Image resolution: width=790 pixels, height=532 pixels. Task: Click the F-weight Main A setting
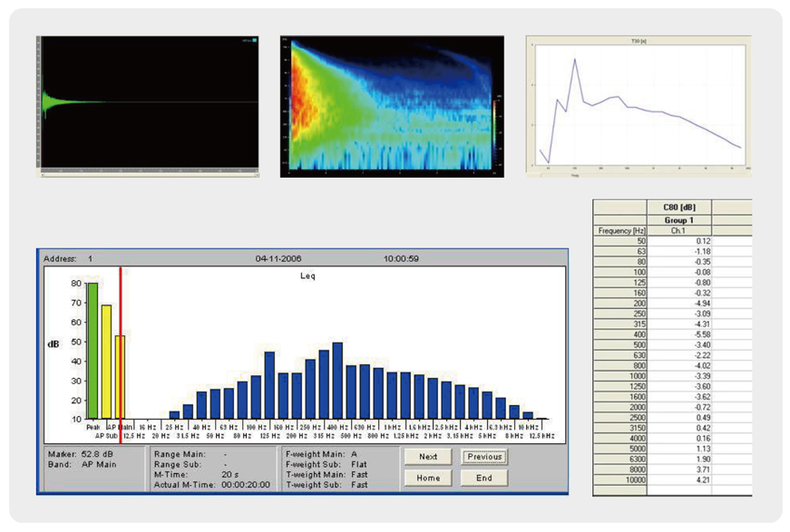(321, 454)
